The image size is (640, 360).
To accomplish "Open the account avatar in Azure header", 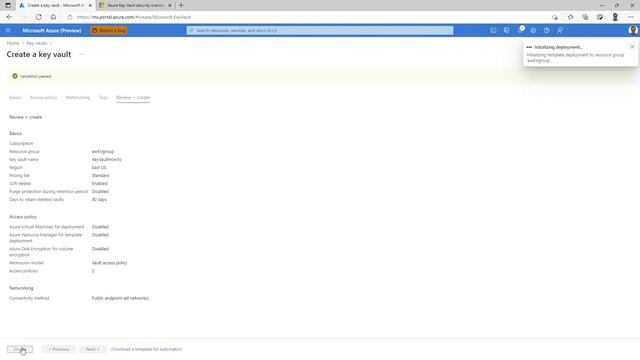I will coord(633,30).
